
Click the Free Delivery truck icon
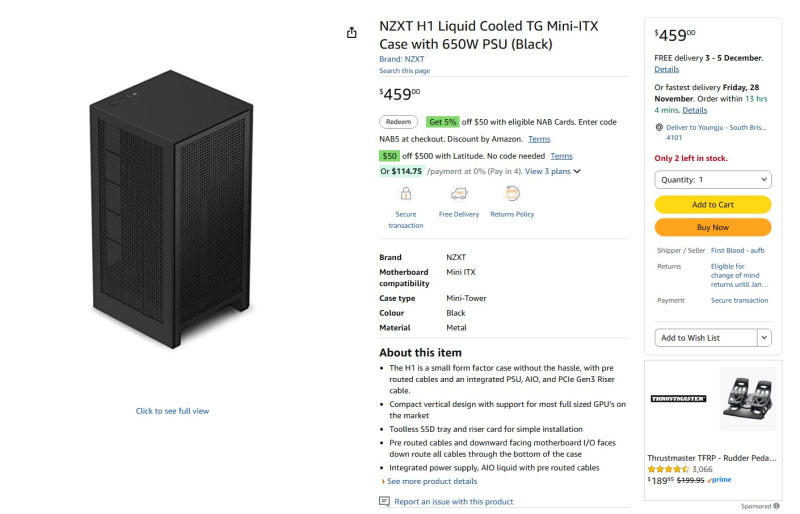tap(459, 194)
